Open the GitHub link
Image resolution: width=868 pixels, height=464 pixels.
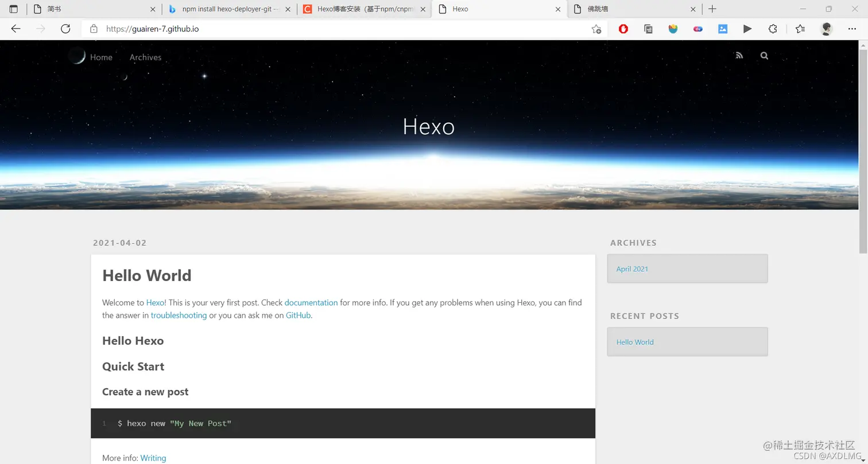point(299,315)
